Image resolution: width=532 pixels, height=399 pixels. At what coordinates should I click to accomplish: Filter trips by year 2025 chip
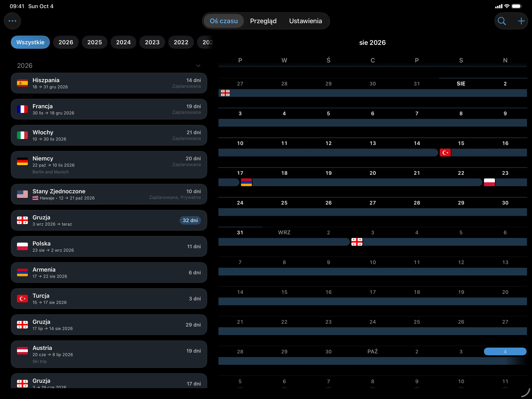click(x=95, y=42)
